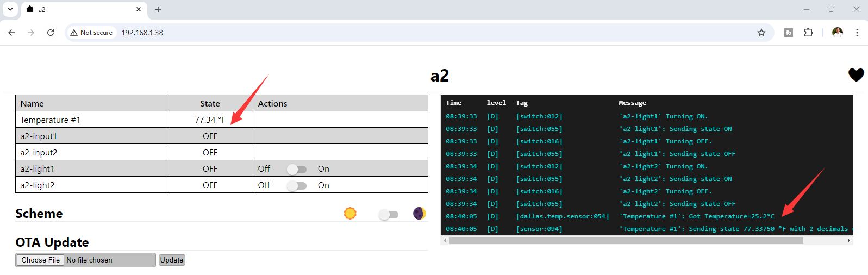Click the Choose File button
The width and height of the screenshot is (868, 275).
41,260
